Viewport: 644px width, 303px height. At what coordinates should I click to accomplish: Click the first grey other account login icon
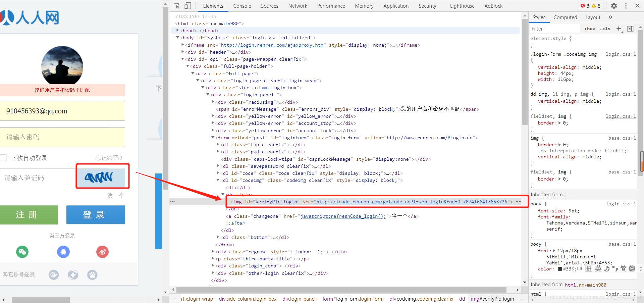pos(54,275)
